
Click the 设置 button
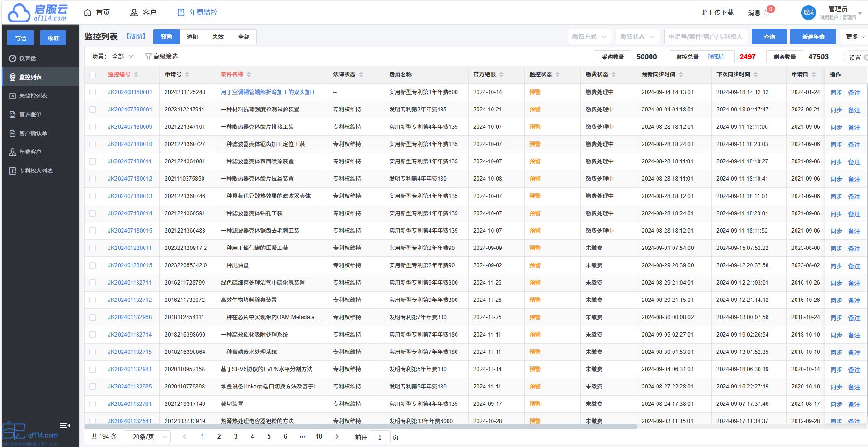coord(855,58)
